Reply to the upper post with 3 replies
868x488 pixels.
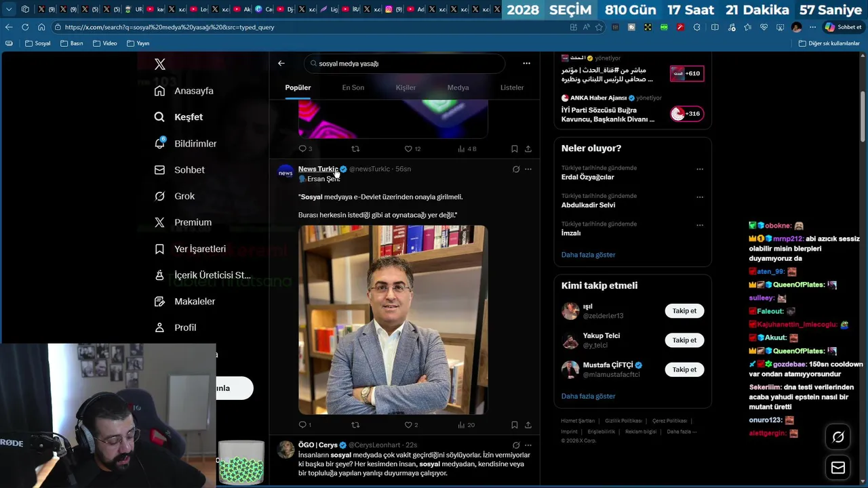(302, 148)
